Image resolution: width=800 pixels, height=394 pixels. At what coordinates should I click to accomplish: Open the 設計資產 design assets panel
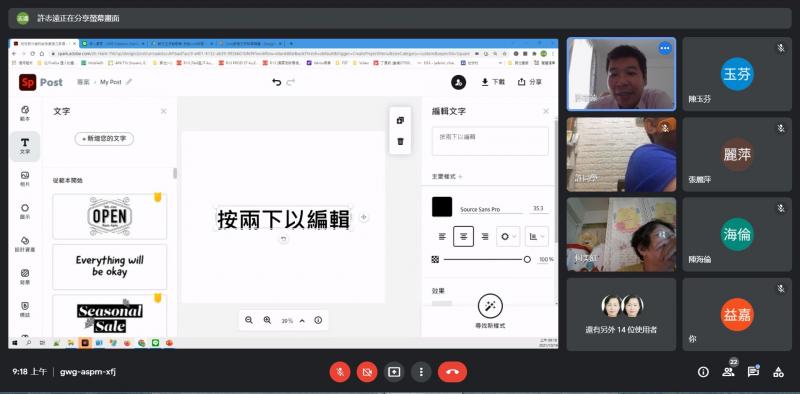tap(25, 244)
